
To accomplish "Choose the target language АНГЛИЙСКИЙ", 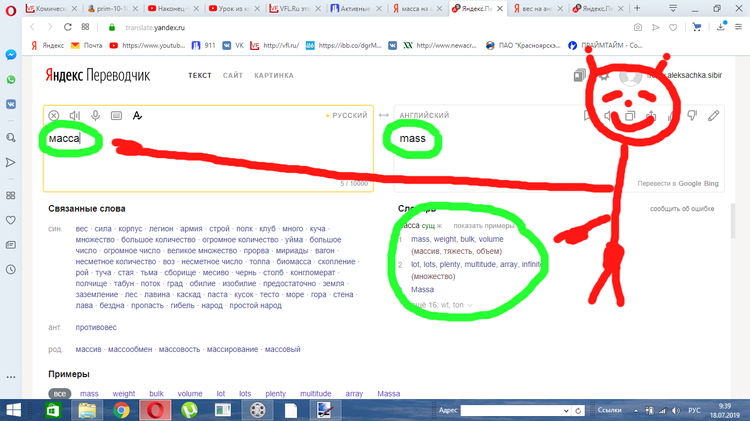I will (x=424, y=115).
